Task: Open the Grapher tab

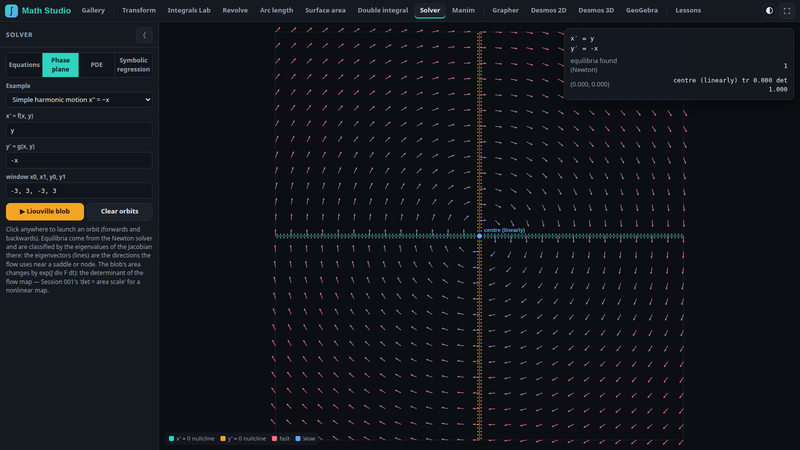Action: pos(506,10)
